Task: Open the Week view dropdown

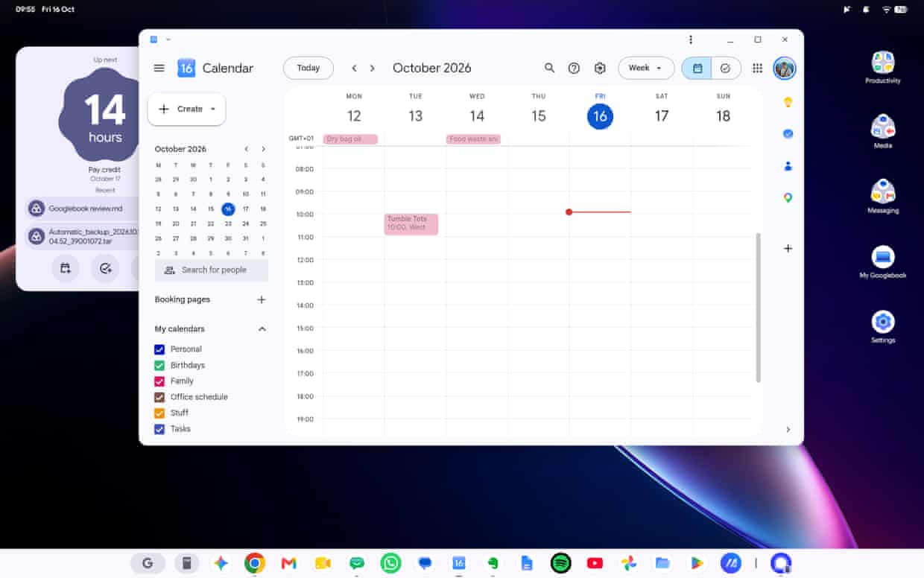Action: [646, 68]
